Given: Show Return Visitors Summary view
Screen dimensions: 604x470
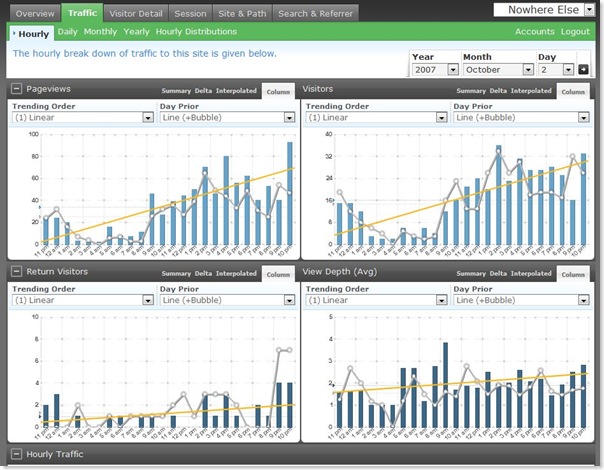Looking at the screenshot, I should [176, 274].
